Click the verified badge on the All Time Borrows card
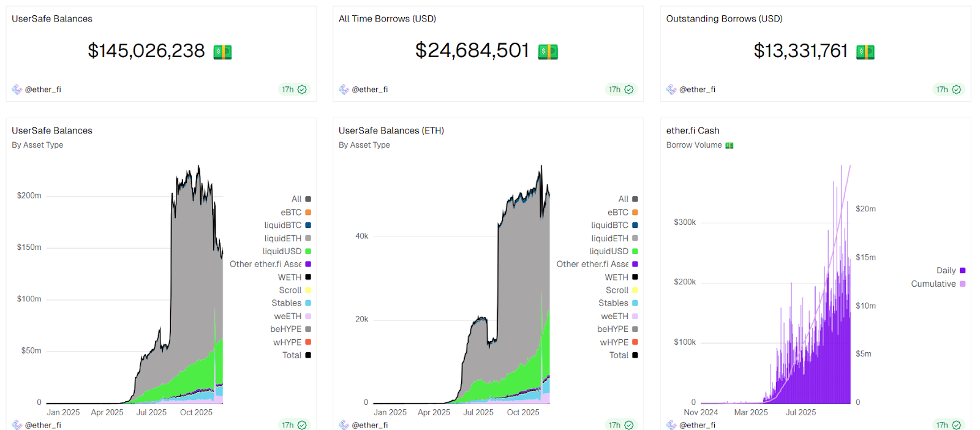Image resolution: width=980 pixels, height=430 pixels. (x=630, y=89)
